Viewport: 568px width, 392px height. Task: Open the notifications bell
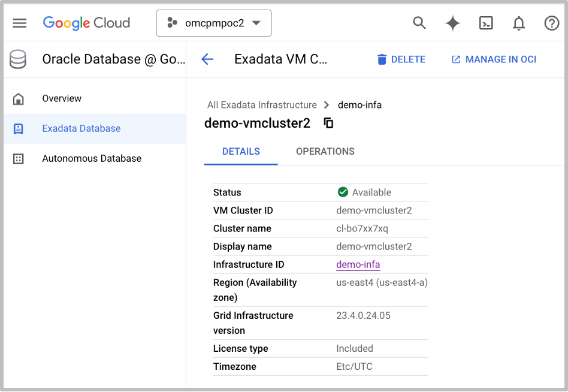(519, 23)
